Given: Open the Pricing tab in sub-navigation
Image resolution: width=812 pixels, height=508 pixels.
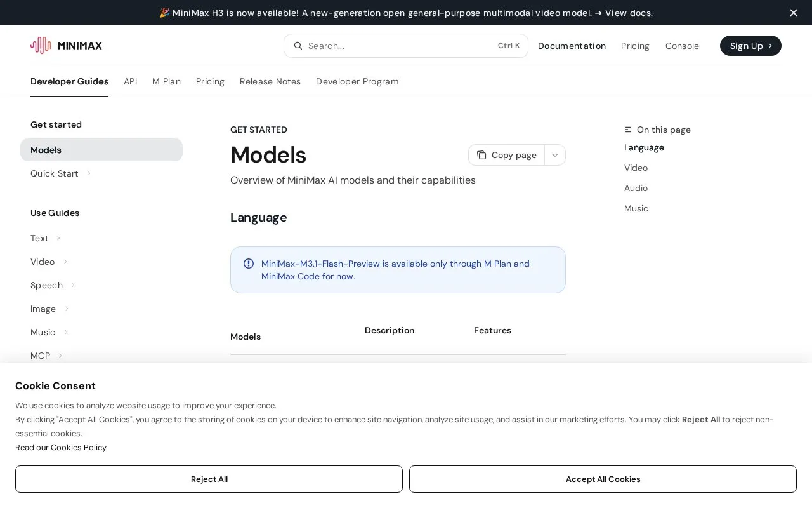Looking at the screenshot, I should (x=210, y=81).
